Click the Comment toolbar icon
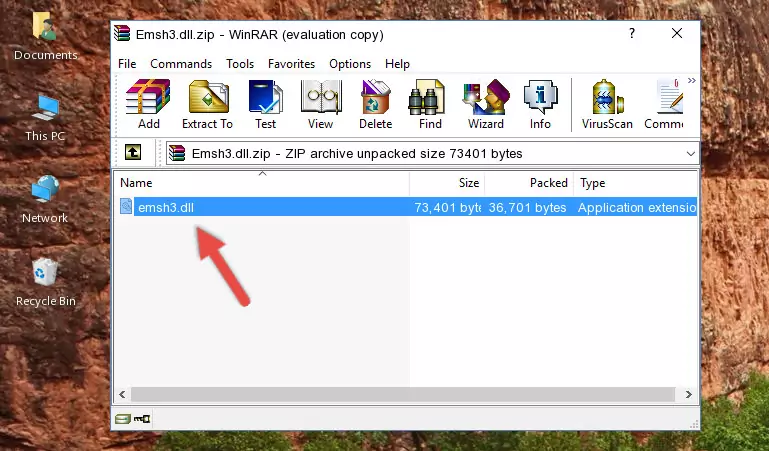 (664, 104)
